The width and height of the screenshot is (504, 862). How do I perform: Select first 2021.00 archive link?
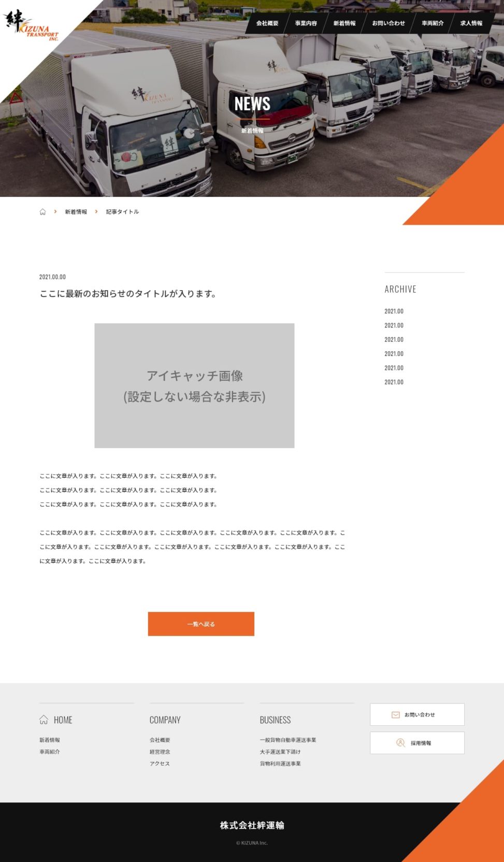394,311
